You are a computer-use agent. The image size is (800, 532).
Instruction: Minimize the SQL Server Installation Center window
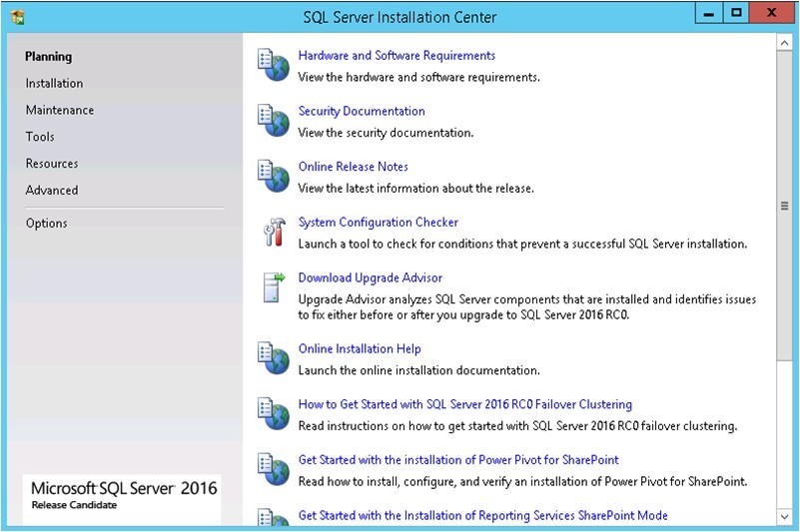click(x=709, y=14)
